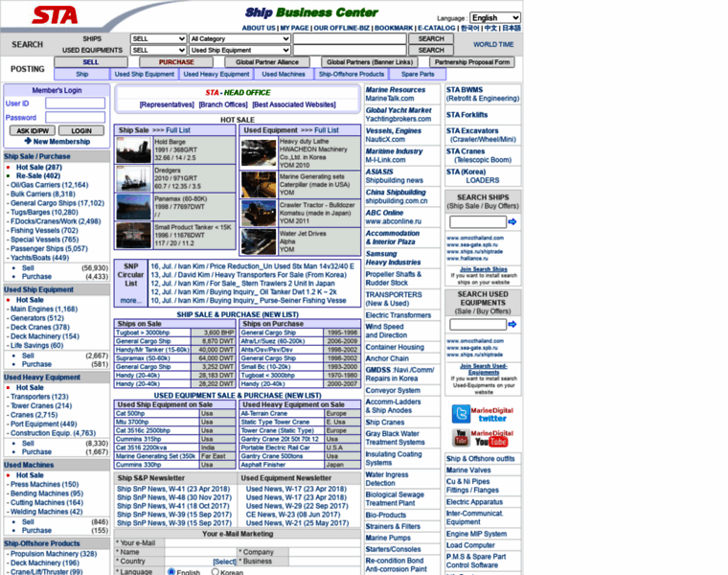The image size is (728, 575).
Task: Click the Global Partner Alliance button
Action: (x=267, y=61)
